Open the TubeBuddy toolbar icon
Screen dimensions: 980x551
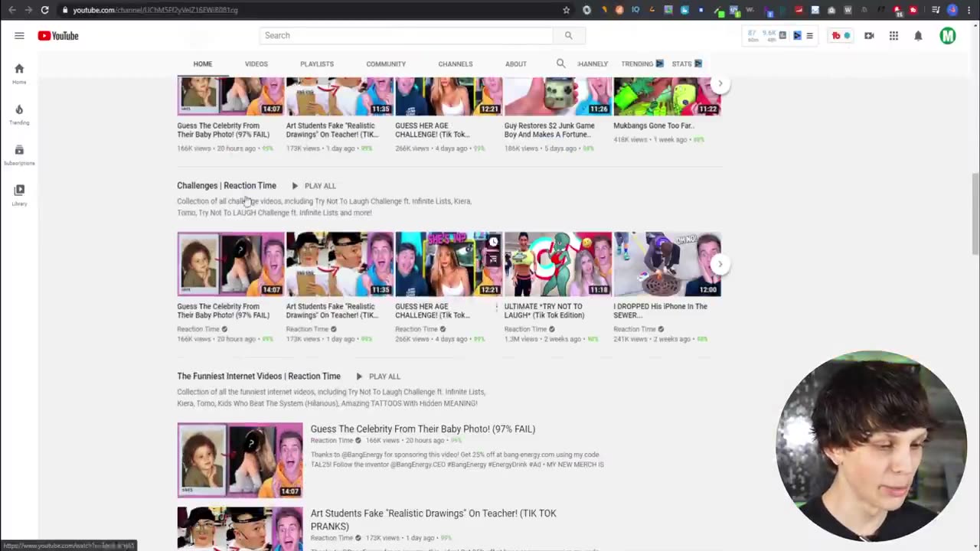coord(841,36)
